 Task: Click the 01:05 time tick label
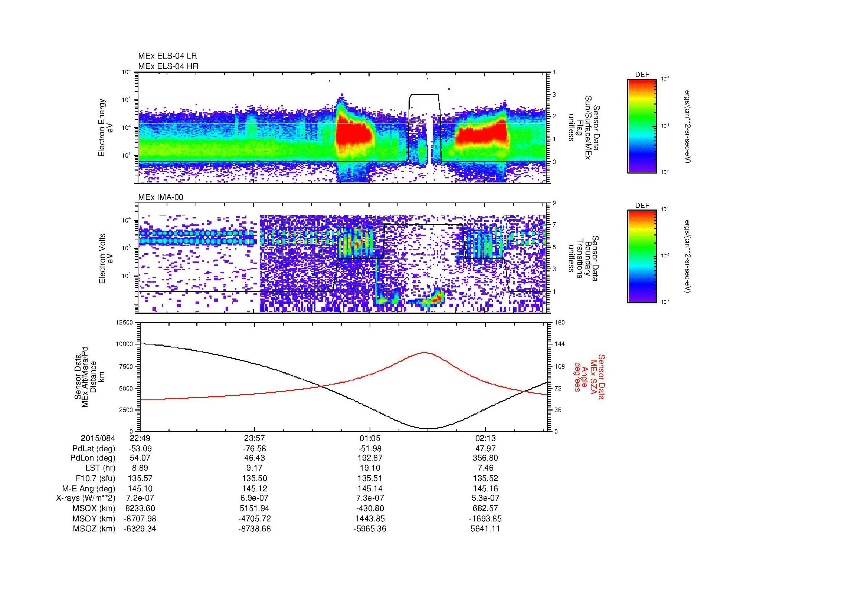(x=370, y=438)
